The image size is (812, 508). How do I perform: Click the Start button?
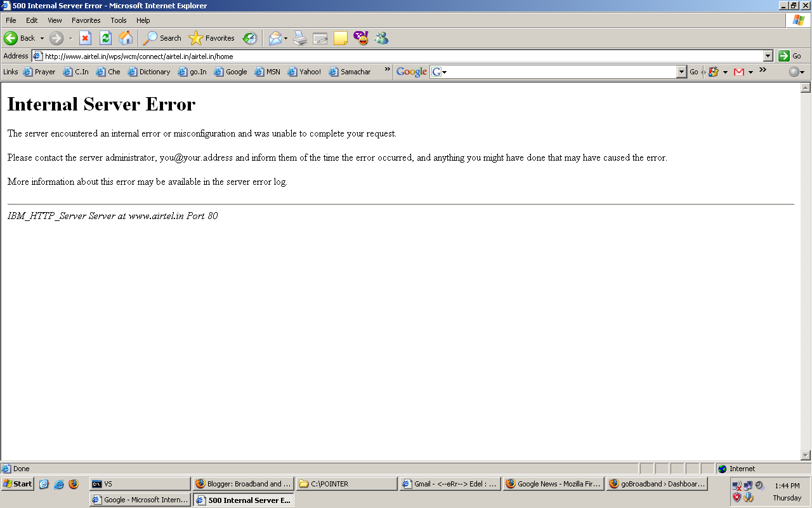point(18,484)
